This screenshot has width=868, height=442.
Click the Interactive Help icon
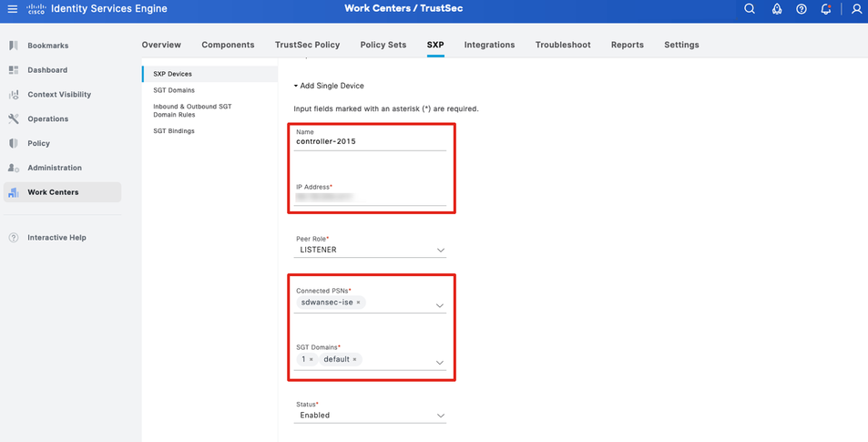tap(14, 238)
